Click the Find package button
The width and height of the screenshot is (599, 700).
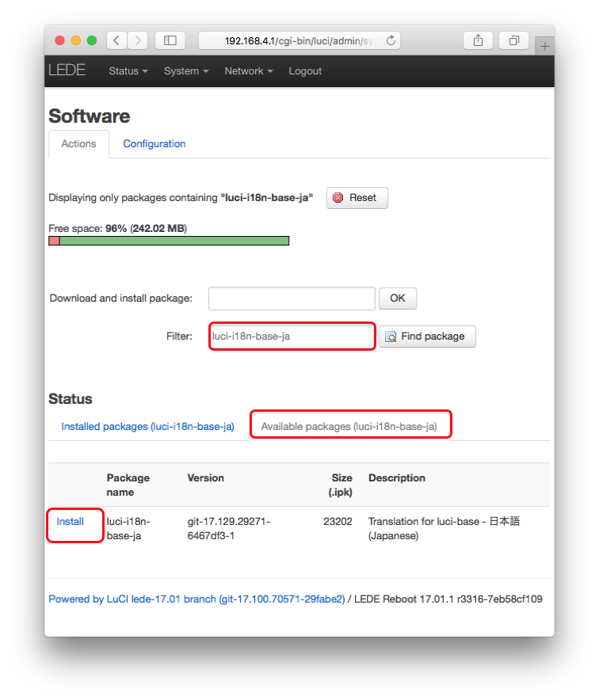click(427, 337)
